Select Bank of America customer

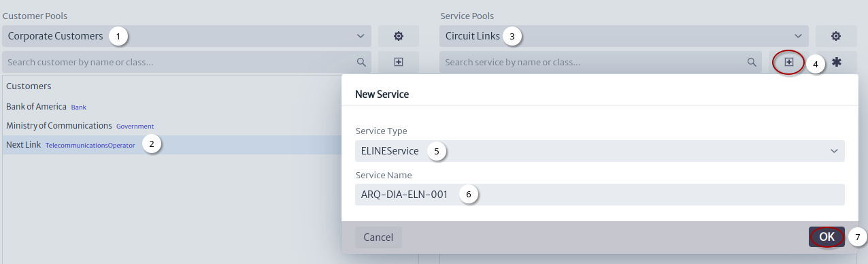tap(36, 107)
